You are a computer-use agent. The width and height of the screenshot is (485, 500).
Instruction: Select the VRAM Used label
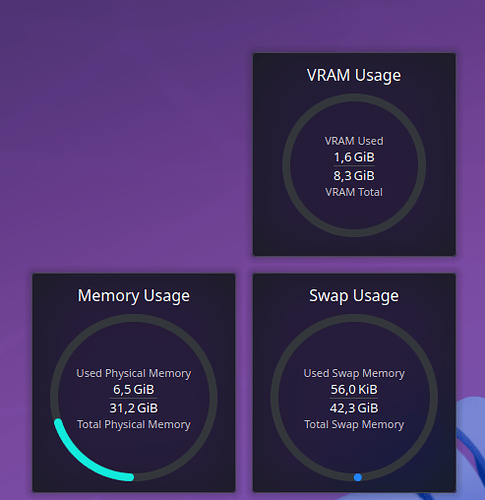click(x=354, y=141)
